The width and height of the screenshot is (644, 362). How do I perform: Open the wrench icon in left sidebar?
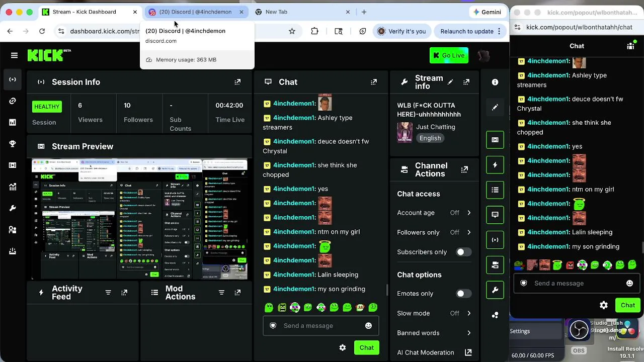(x=13, y=208)
